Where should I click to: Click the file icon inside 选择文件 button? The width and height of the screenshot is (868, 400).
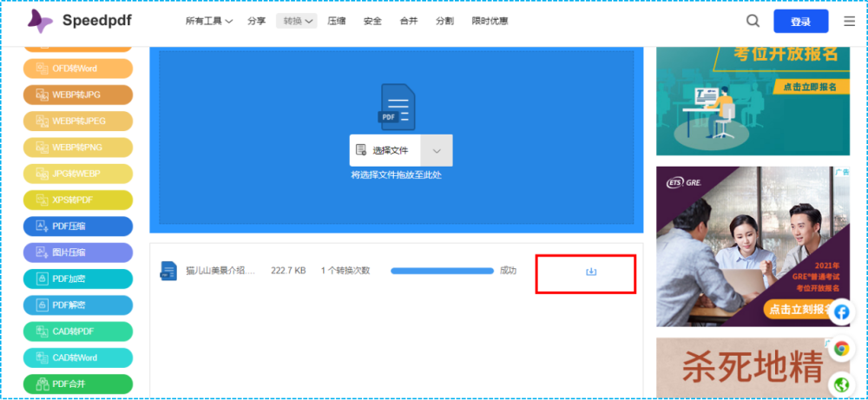(361, 150)
